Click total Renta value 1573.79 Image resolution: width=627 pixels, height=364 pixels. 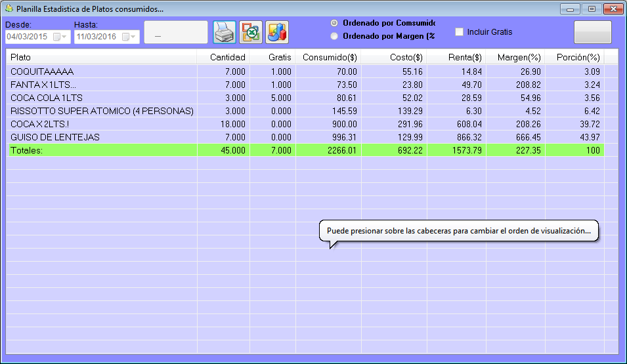point(467,151)
